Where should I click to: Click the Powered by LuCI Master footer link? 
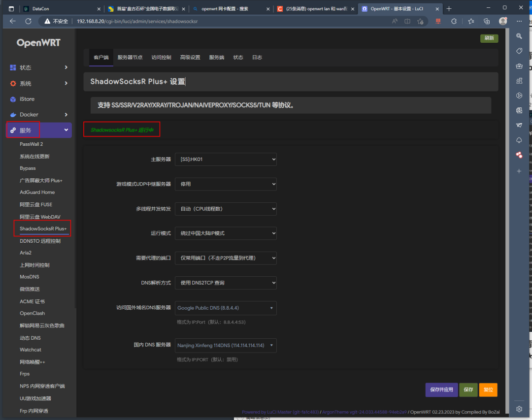[x=280, y=412]
